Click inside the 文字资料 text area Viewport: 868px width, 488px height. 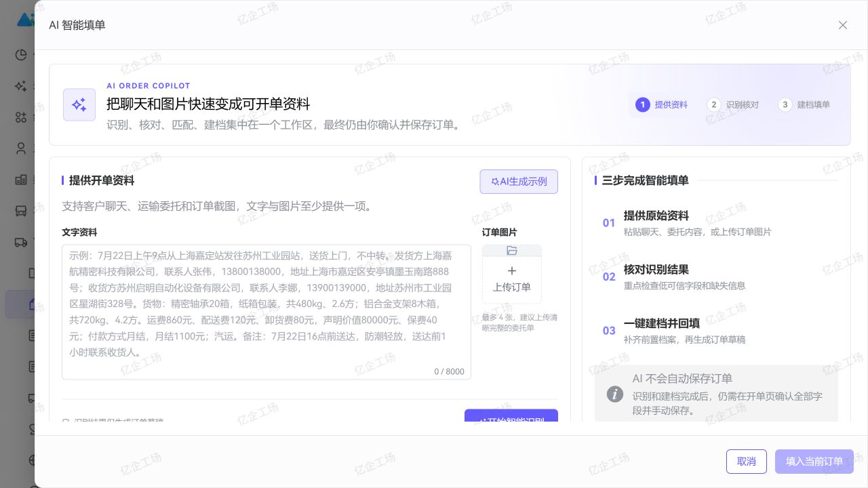point(267,312)
